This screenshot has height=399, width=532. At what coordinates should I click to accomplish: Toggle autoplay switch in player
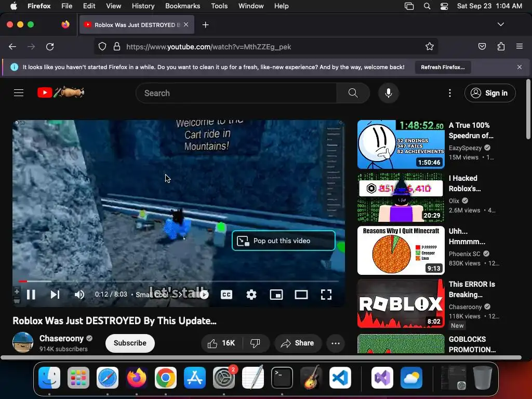204,295
